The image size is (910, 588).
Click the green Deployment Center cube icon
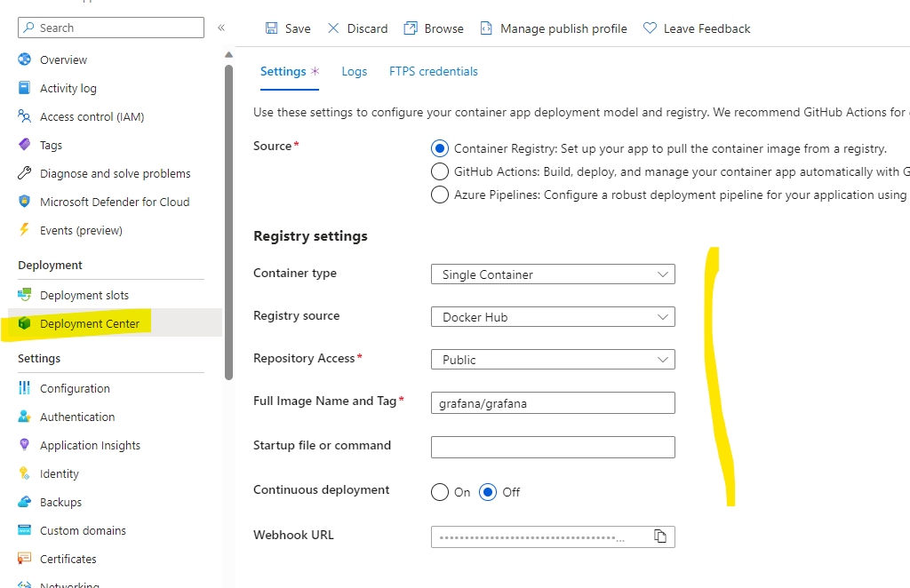[24, 323]
